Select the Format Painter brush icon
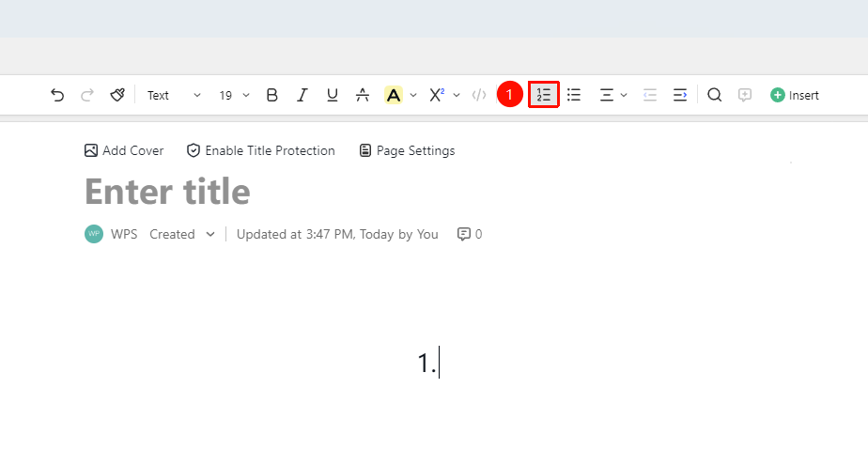This screenshot has height=466, width=868. 117,95
